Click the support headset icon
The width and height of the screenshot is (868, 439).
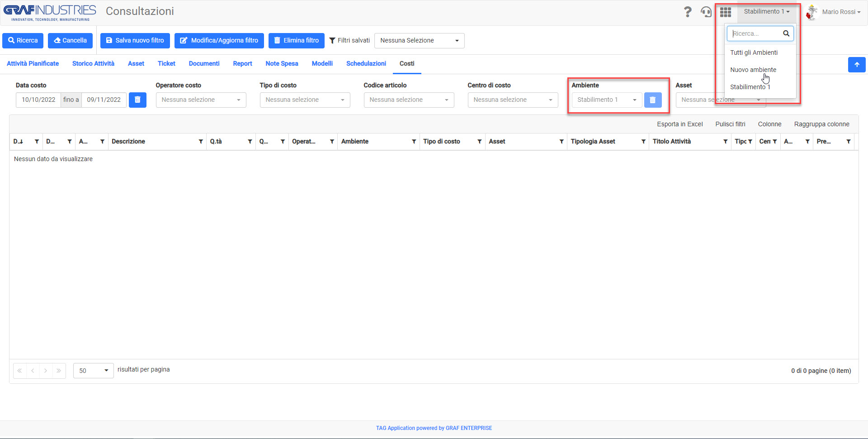[706, 12]
